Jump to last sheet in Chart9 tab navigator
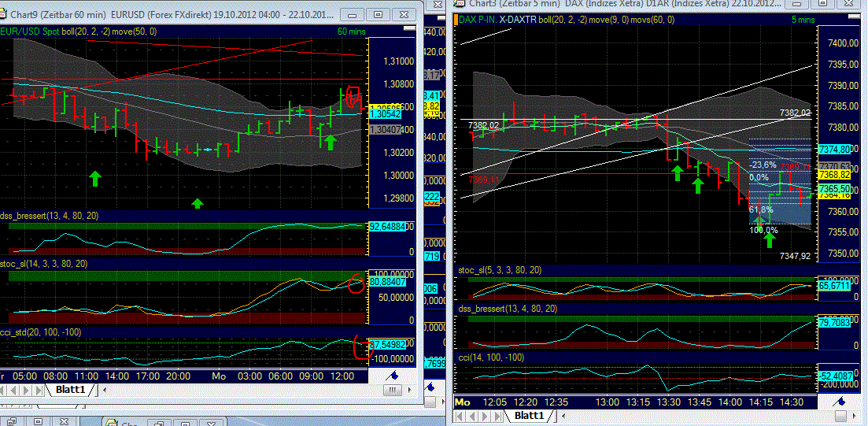Screen dimensions: 868x426 tap(39, 390)
